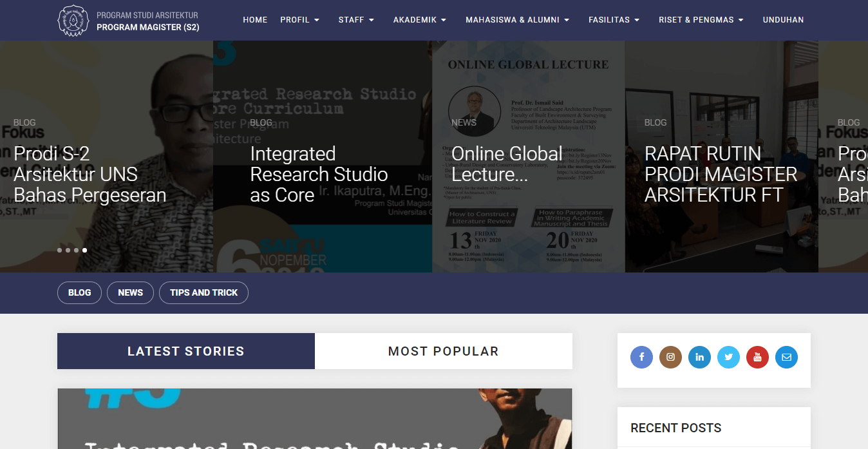Open the LinkedIn social icon
Image resolution: width=868 pixels, height=449 pixels.
point(699,357)
